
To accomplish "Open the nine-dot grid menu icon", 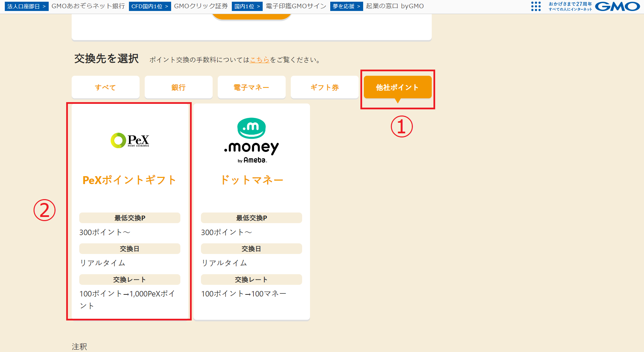I will click(x=536, y=7).
